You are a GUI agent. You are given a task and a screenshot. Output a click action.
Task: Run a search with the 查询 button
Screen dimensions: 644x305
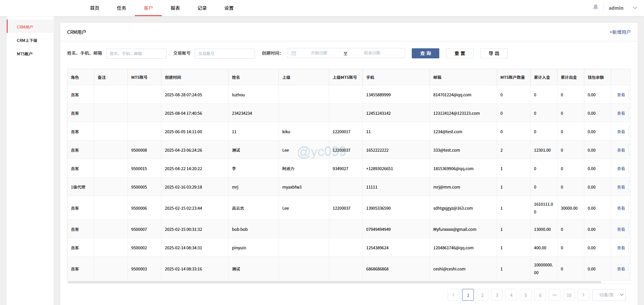[x=425, y=53]
